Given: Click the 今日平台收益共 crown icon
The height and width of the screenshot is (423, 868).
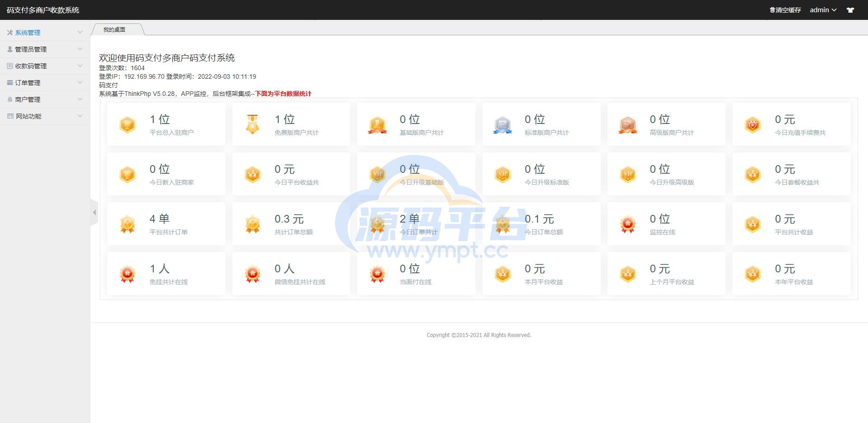Looking at the screenshot, I should point(253,175).
